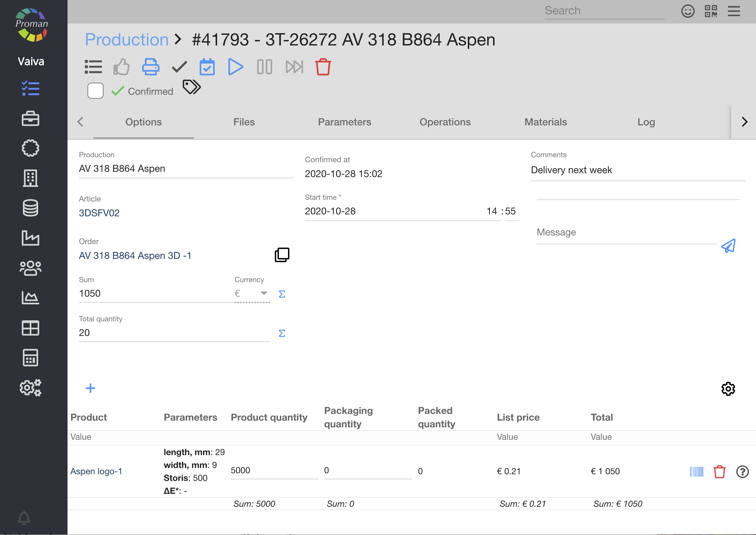Open the Aspen logo-1 product link
Viewport: 756px width, 535px height.
click(x=96, y=471)
